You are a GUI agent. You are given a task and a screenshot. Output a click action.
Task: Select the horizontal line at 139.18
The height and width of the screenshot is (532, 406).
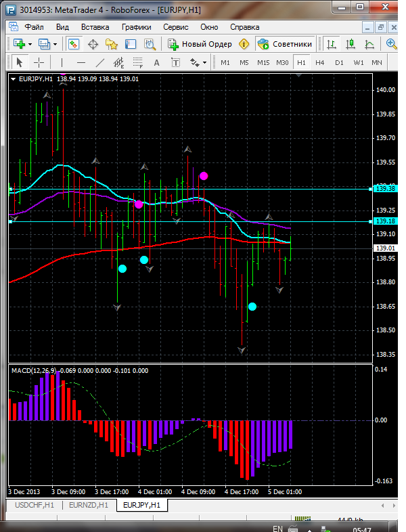[191, 221]
